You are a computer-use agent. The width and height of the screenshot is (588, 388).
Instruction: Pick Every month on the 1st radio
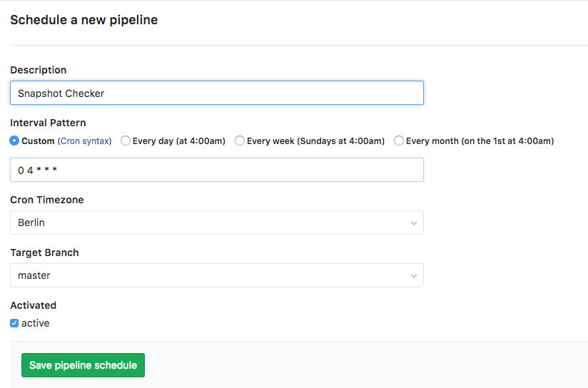click(x=399, y=141)
